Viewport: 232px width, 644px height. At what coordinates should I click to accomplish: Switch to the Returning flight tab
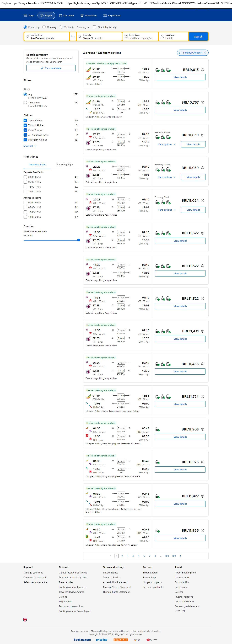tap(65, 164)
